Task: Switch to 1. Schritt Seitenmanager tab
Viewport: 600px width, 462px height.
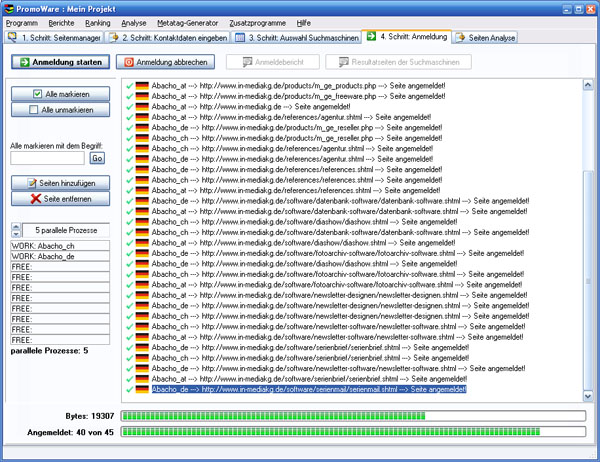Action: [55, 38]
